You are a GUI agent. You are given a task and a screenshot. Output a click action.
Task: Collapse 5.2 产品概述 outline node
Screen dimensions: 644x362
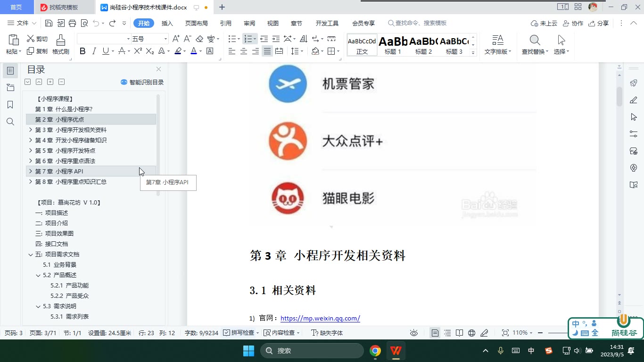click(38, 275)
